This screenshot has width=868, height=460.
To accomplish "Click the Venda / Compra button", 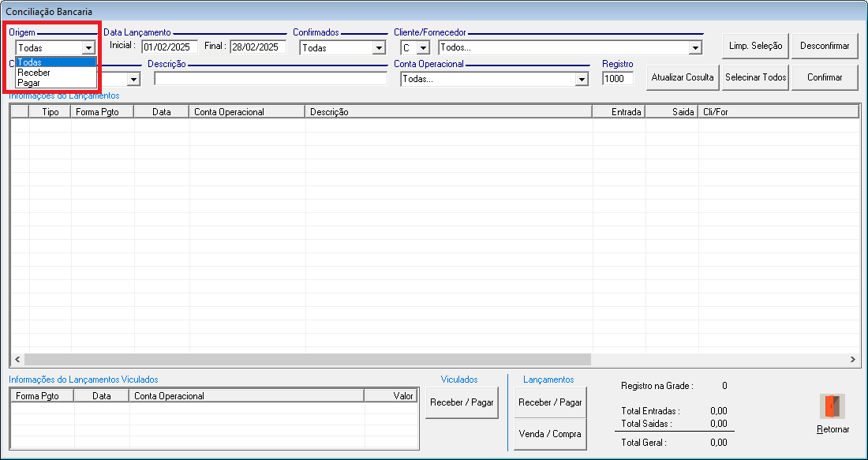I will click(x=550, y=434).
